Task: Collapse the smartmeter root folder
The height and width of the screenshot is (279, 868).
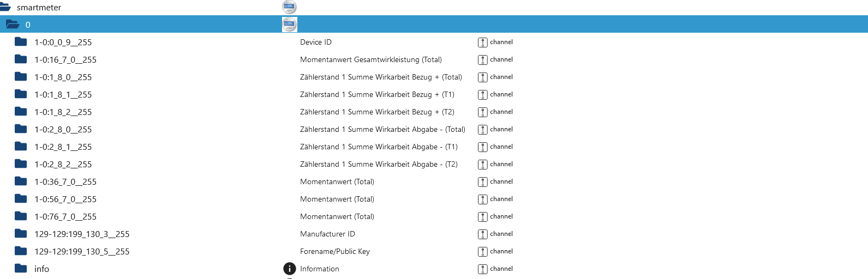Action: tap(5, 7)
